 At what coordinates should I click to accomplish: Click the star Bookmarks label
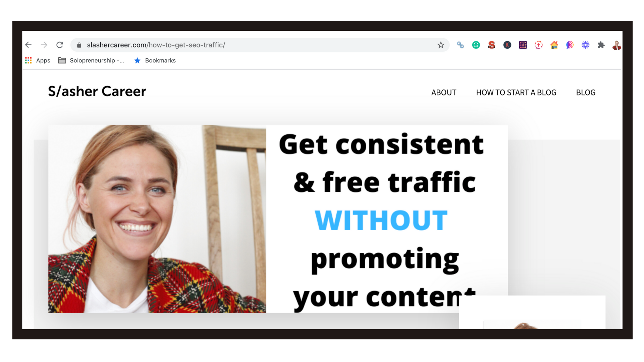click(160, 61)
